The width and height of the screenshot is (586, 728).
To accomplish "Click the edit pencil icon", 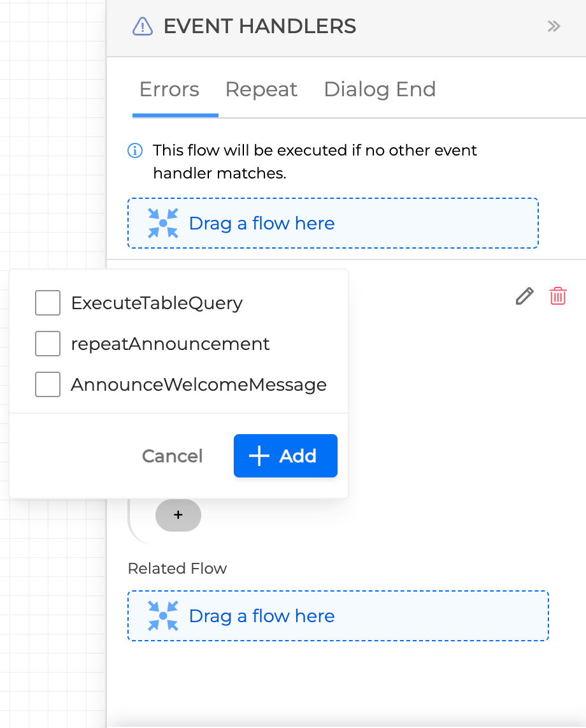I will (x=524, y=296).
